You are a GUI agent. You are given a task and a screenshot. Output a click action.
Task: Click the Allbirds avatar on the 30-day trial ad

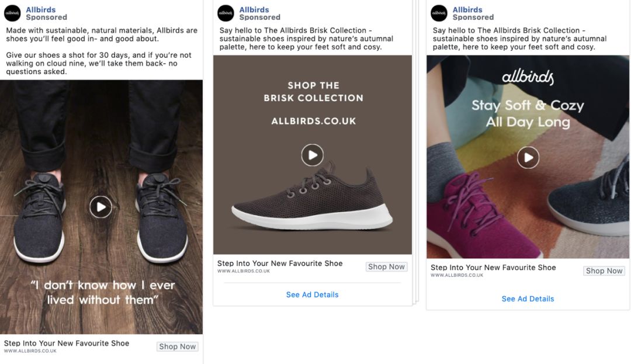[12, 13]
